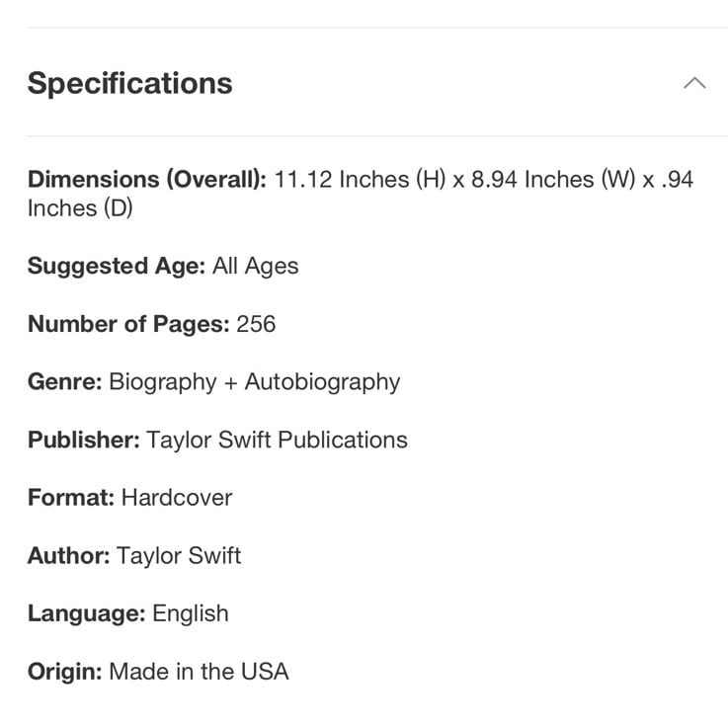This screenshot has height=728, width=728.
Task: Click Biography + Autobiography genre text
Action: (x=255, y=383)
